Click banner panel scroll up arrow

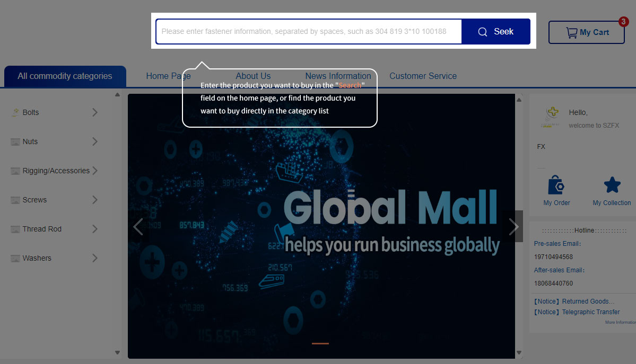tap(519, 100)
